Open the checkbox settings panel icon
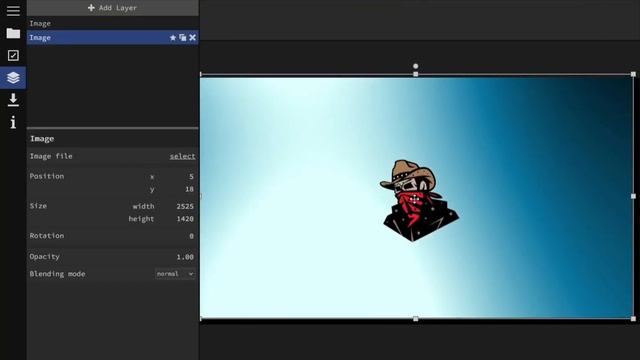The image size is (640, 360). pyautogui.click(x=13, y=56)
